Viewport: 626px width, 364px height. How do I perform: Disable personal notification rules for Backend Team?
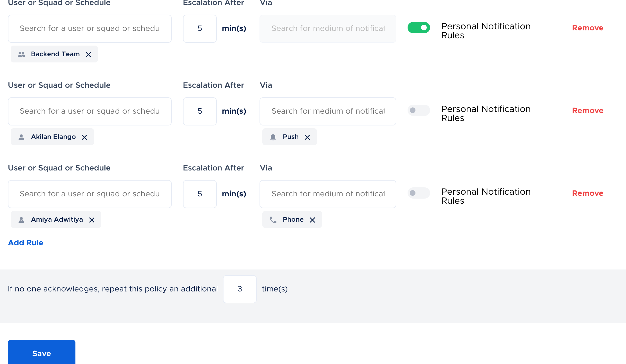tap(419, 28)
